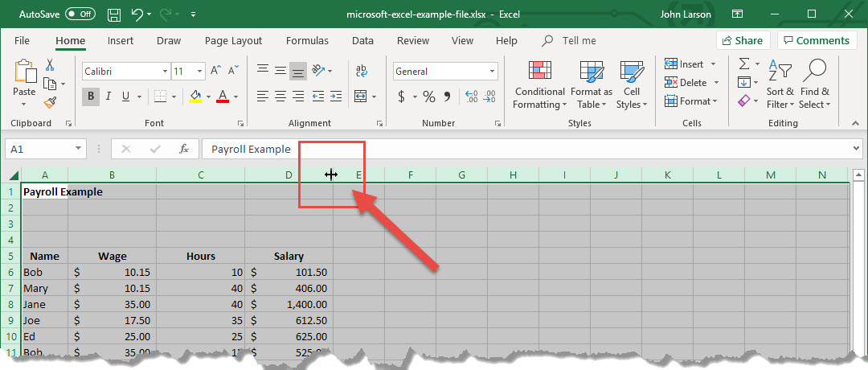This screenshot has width=868, height=370.
Task: Switch to the Formulas tab
Action: point(307,40)
